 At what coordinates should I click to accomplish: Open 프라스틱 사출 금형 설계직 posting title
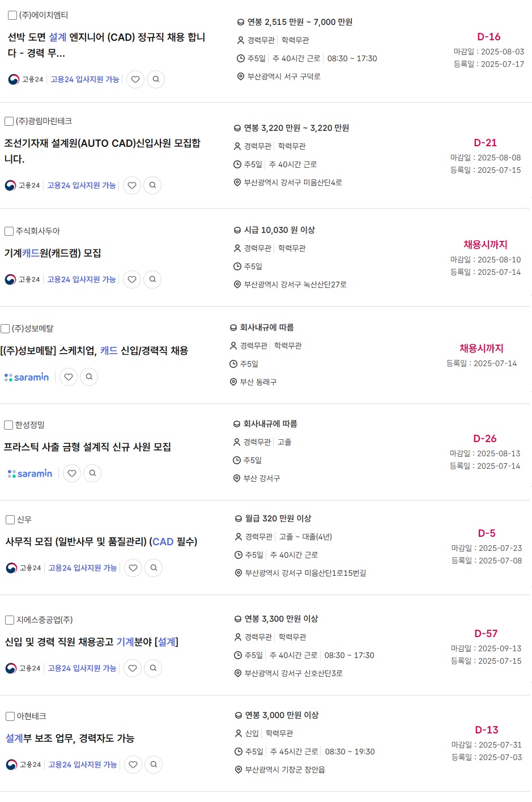(87, 447)
